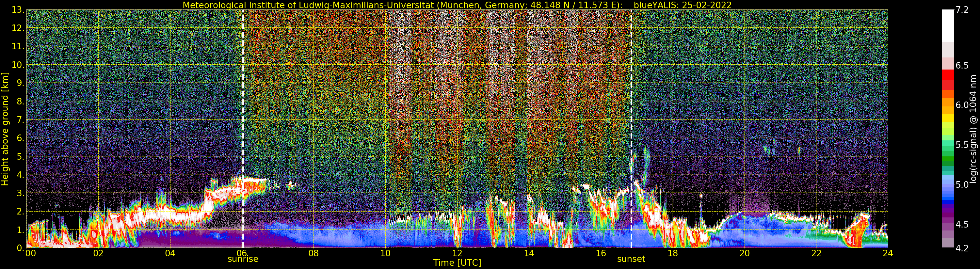Select the 13 km height tick label
Image resolution: width=980 pixels, height=269 pixels.
click(x=18, y=10)
